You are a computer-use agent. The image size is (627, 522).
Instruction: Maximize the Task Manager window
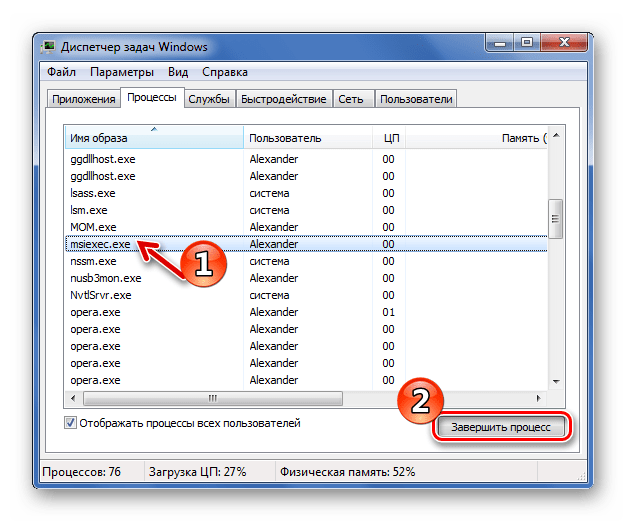tap(527, 42)
